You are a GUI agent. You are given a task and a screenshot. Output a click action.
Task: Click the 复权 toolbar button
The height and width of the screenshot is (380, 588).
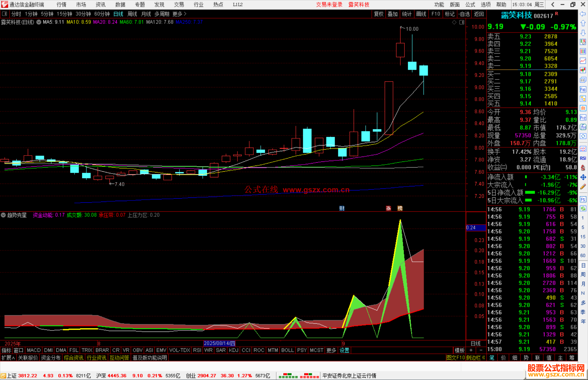pyautogui.click(x=379, y=14)
